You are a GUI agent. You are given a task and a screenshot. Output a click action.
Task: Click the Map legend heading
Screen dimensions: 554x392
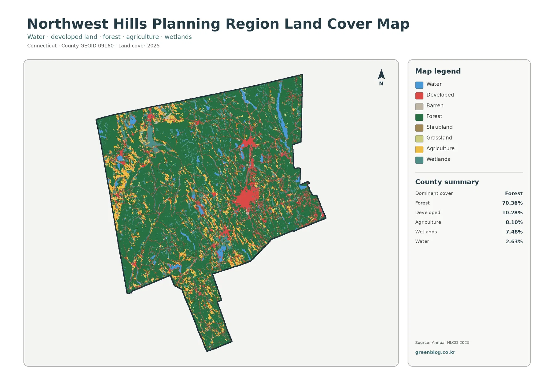(438, 71)
